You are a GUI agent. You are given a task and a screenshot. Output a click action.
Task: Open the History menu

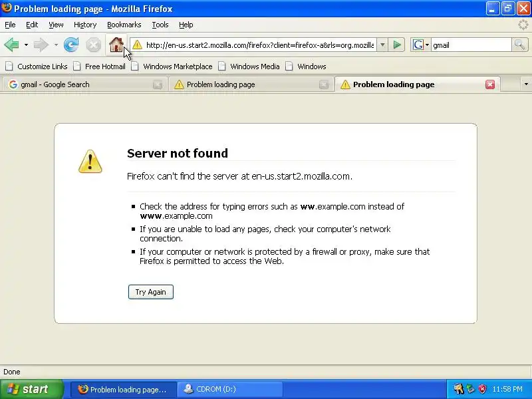pos(85,25)
